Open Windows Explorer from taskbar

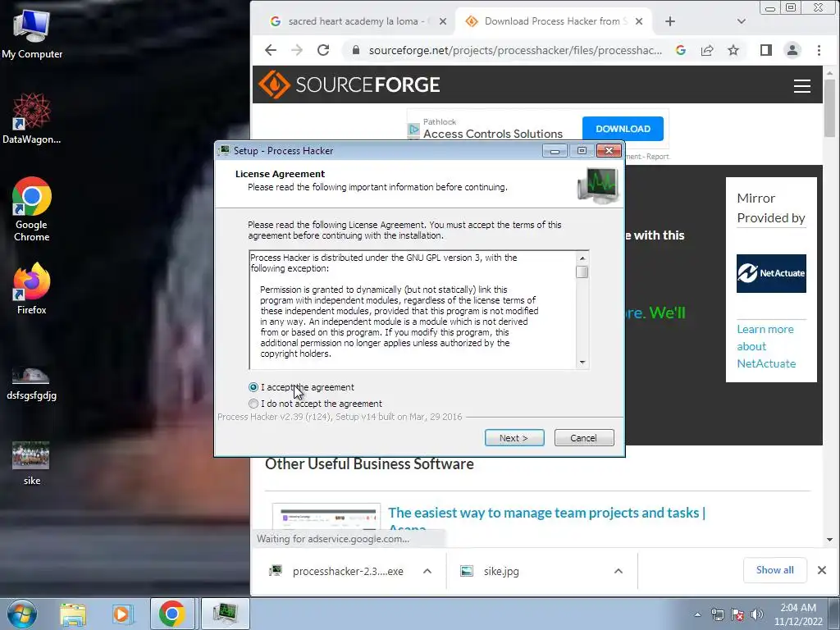[73, 614]
